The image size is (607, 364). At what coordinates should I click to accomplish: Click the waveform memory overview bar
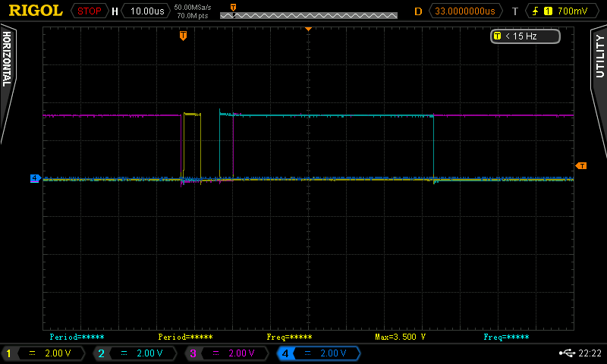click(309, 15)
